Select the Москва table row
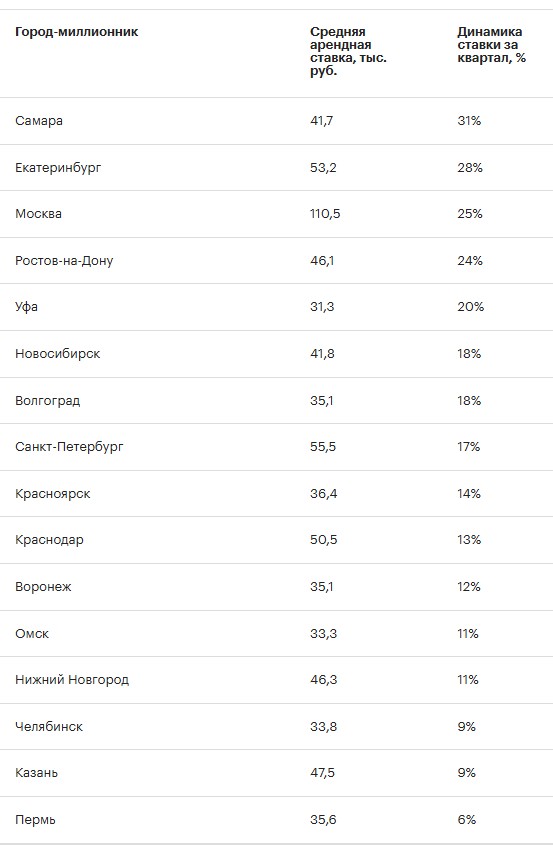553x852 pixels. [276, 214]
